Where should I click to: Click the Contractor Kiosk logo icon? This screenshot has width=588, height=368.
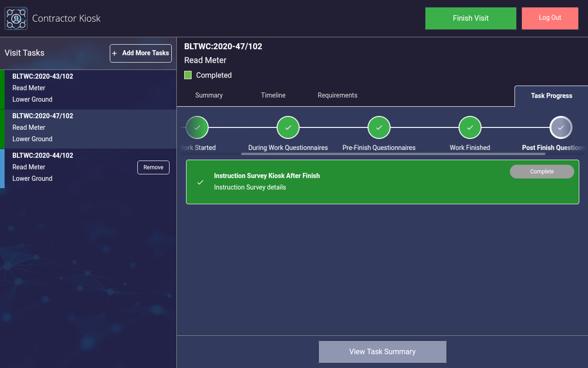[16, 18]
